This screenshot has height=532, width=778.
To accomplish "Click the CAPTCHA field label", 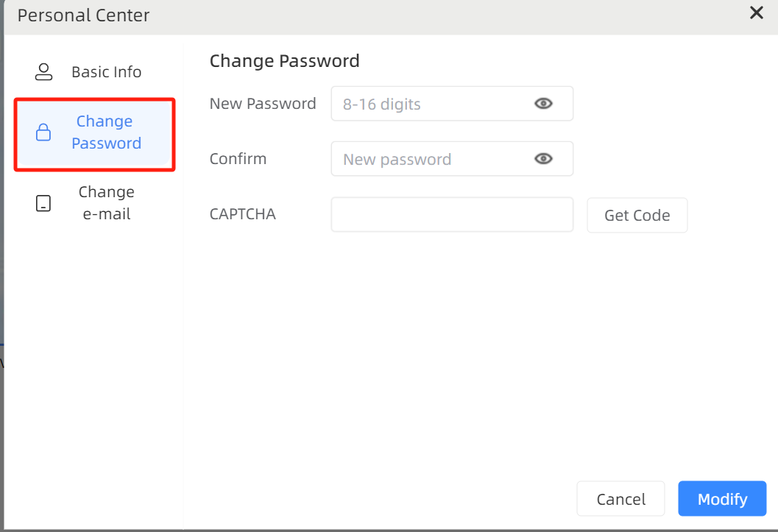I will [243, 215].
